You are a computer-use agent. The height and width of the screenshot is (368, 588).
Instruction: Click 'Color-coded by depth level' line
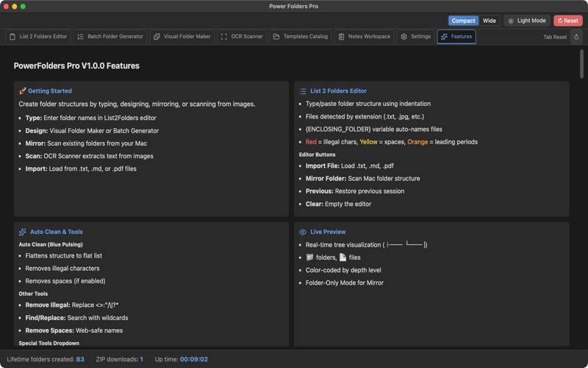pos(343,270)
